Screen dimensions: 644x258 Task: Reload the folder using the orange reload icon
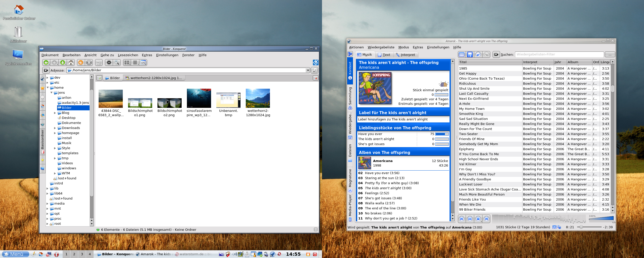[81, 62]
